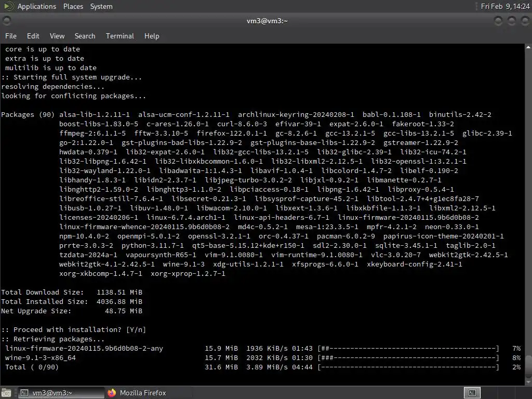The width and height of the screenshot is (532, 399).
Task: Click the terminal scrollbar thumb
Action: tap(528, 366)
